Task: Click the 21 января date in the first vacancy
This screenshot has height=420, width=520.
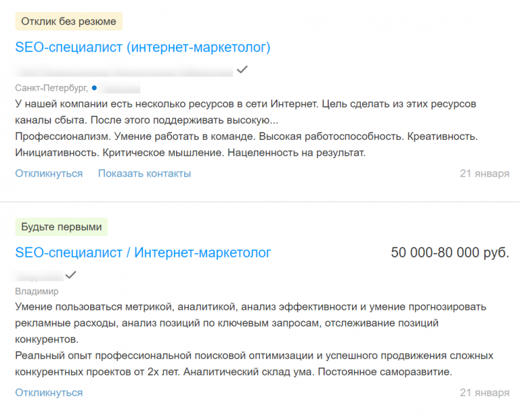Action: [484, 174]
